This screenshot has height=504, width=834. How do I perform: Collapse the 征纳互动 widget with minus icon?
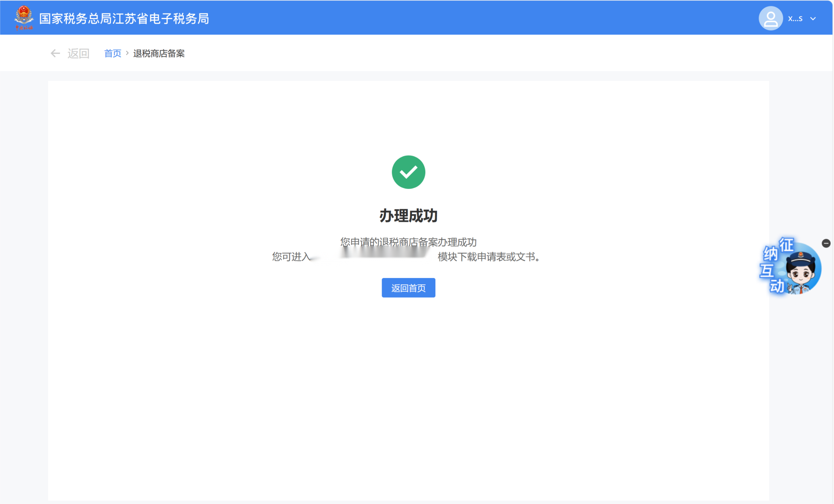(826, 243)
